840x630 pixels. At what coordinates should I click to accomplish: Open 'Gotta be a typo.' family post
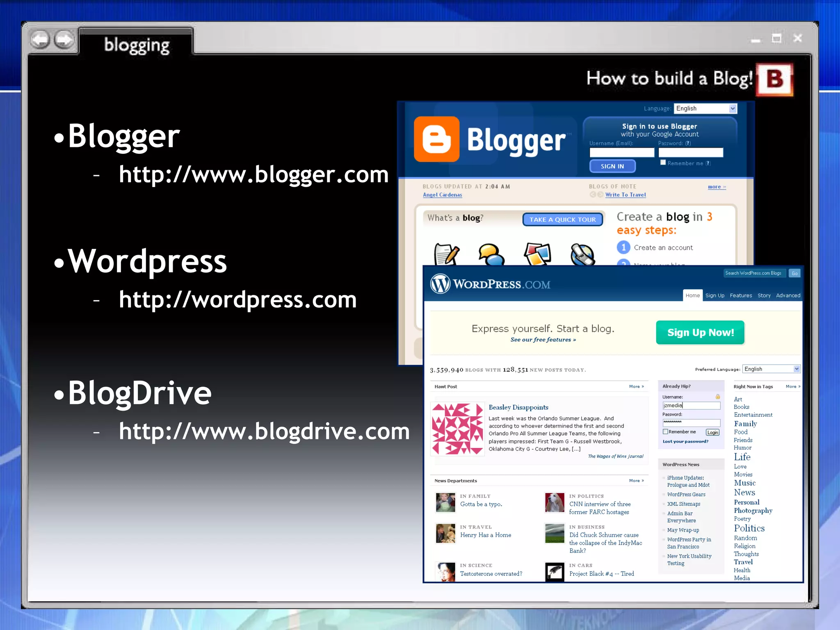tap(481, 504)
